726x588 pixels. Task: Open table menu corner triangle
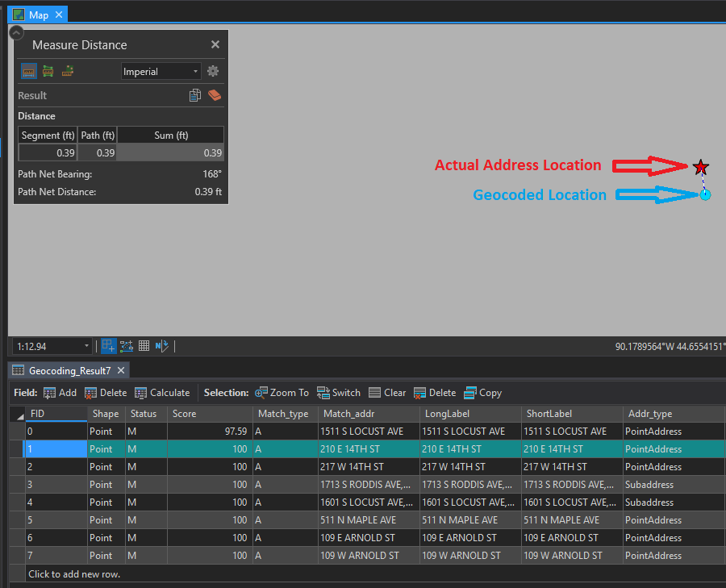[x=19, y=417]
